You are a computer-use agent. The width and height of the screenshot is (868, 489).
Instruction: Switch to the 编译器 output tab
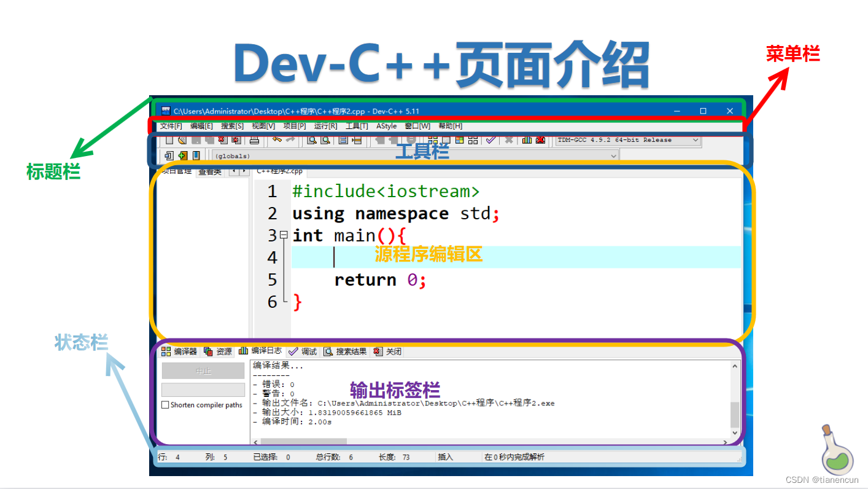tap(179, 351)
